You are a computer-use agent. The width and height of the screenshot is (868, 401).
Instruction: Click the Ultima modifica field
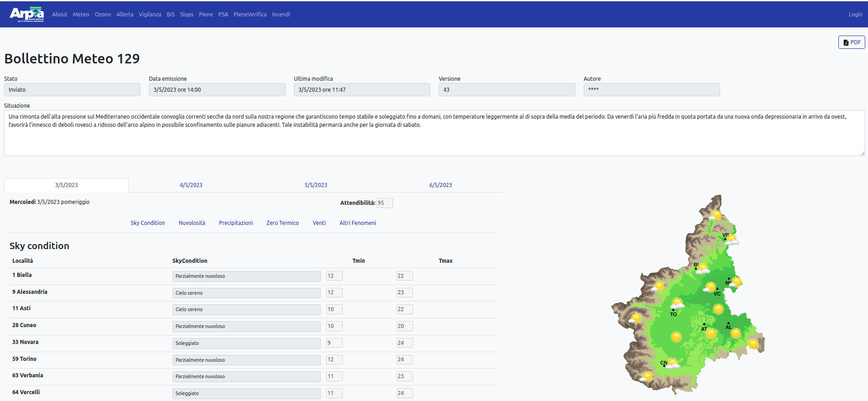click(362, 90)
